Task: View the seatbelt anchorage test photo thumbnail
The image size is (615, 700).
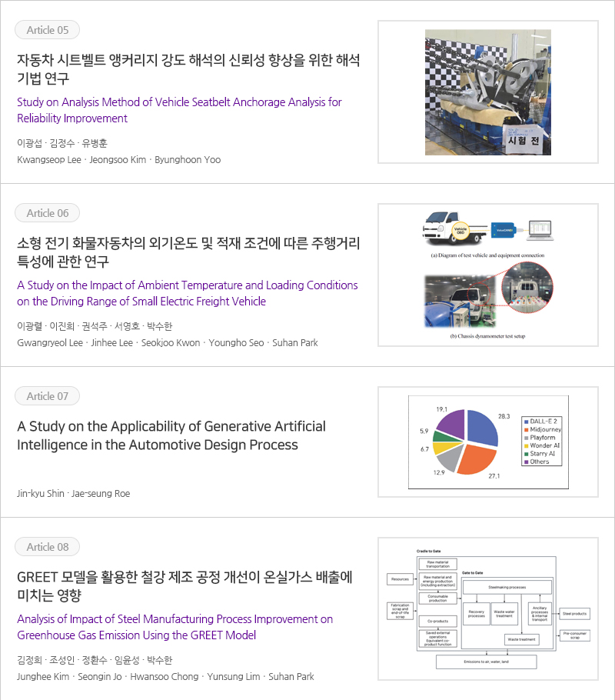Action: click(487, 92)
